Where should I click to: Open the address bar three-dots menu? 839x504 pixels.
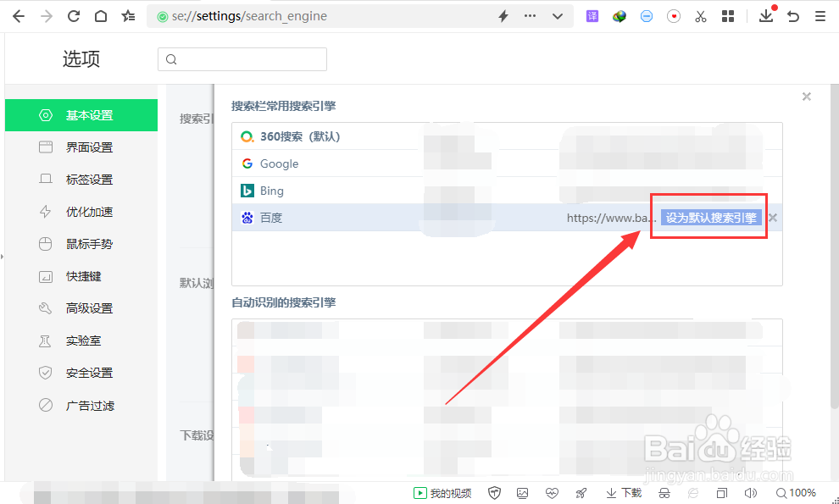pos(530,16)
